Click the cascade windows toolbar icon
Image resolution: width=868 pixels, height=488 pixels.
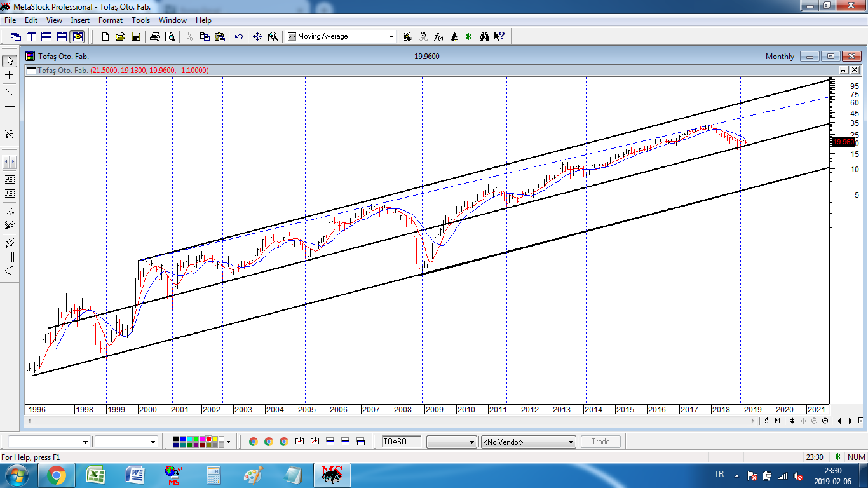(15, 37)
